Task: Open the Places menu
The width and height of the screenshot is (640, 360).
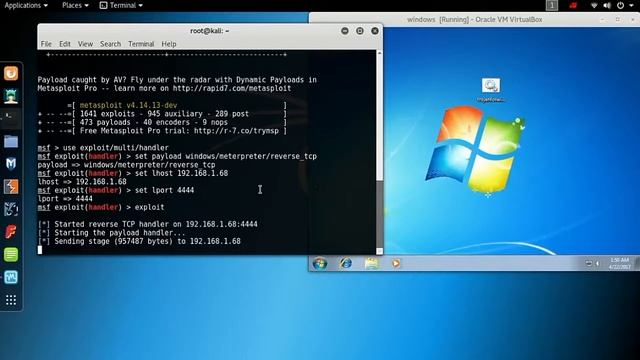Action: point(76,5)
